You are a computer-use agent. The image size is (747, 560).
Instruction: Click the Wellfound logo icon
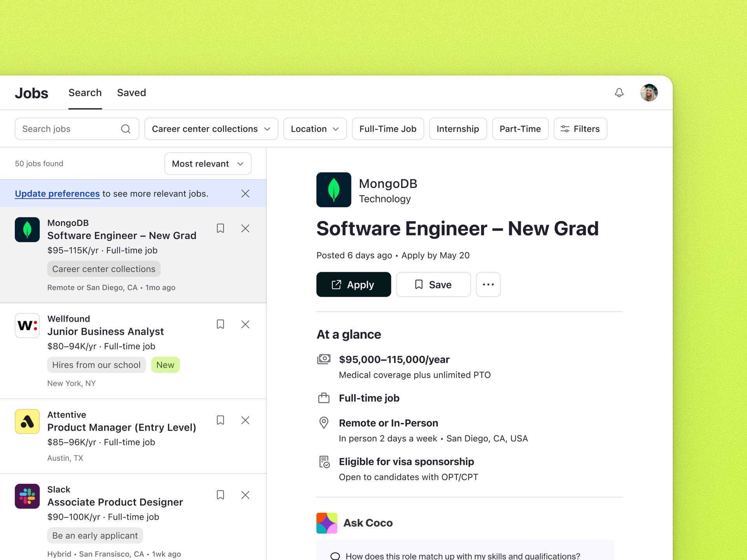pos(27,325)
